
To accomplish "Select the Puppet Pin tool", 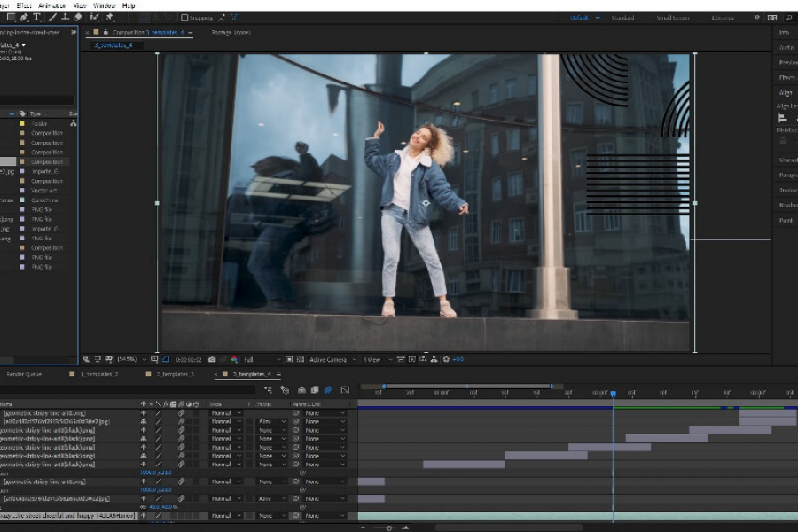I will click(109, 17).
